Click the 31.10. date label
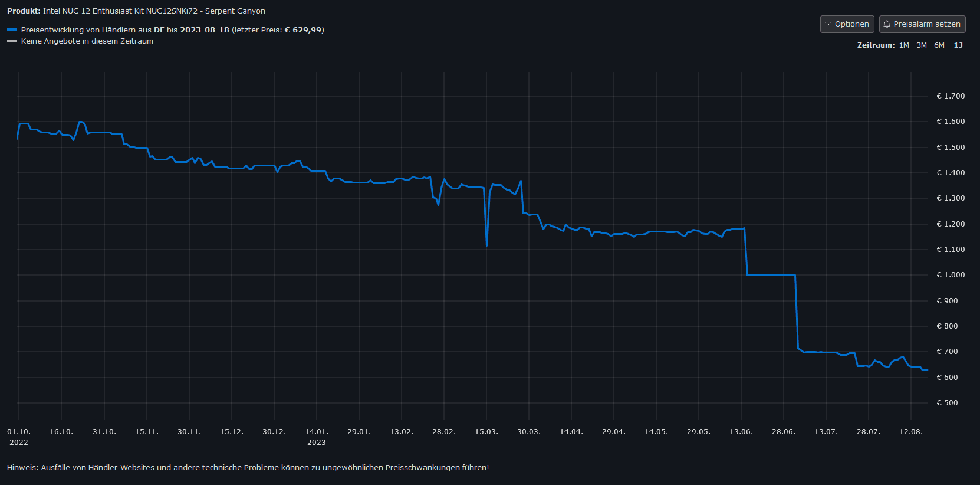 104,432
